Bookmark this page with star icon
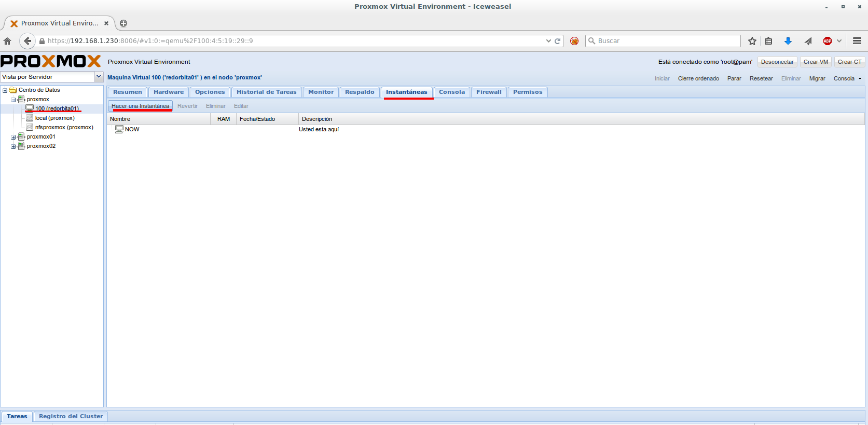Viewport: 868px width, 425px height. pyautogui.click(x=752, y=41)
